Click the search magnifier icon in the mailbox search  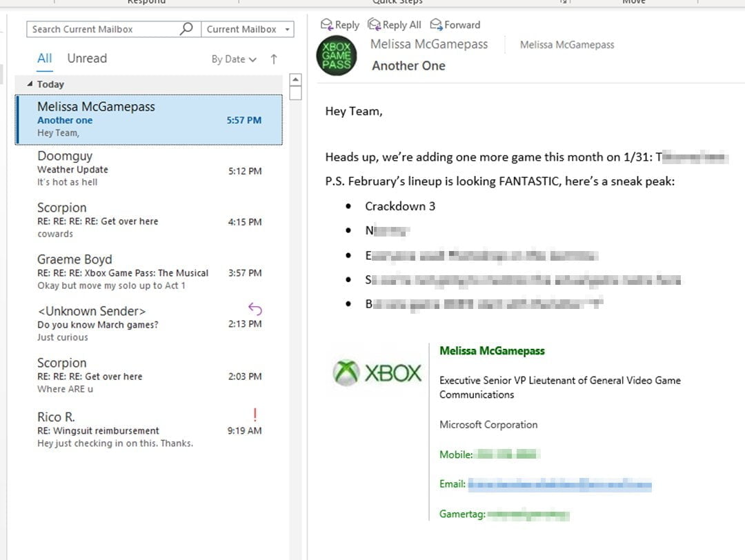click(185, 30)
